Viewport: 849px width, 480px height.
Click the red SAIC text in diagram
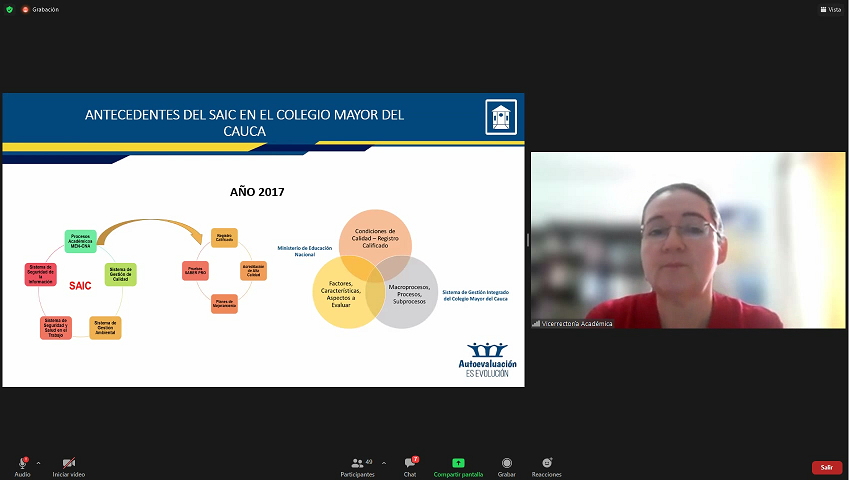pyautogui.click(x=80, y=286)
